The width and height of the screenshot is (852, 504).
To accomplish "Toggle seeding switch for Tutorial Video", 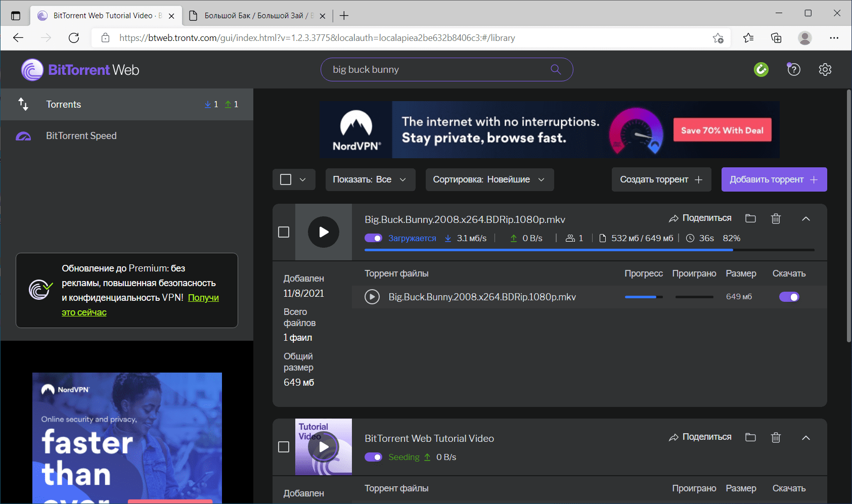I will click(373, 457).
